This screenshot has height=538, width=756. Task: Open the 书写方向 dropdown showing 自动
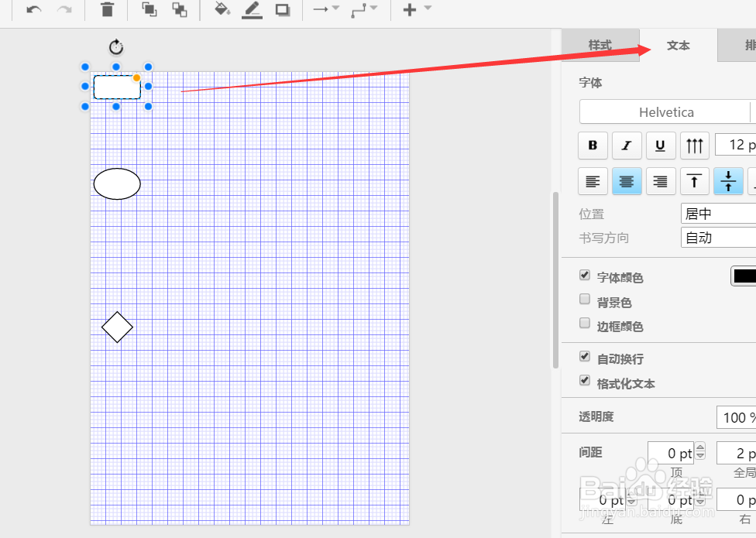tap(718, 238)
